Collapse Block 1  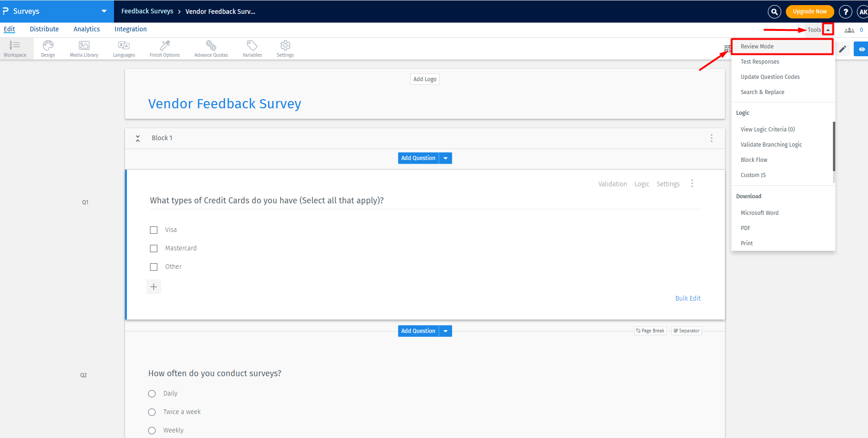pos(137,138)
